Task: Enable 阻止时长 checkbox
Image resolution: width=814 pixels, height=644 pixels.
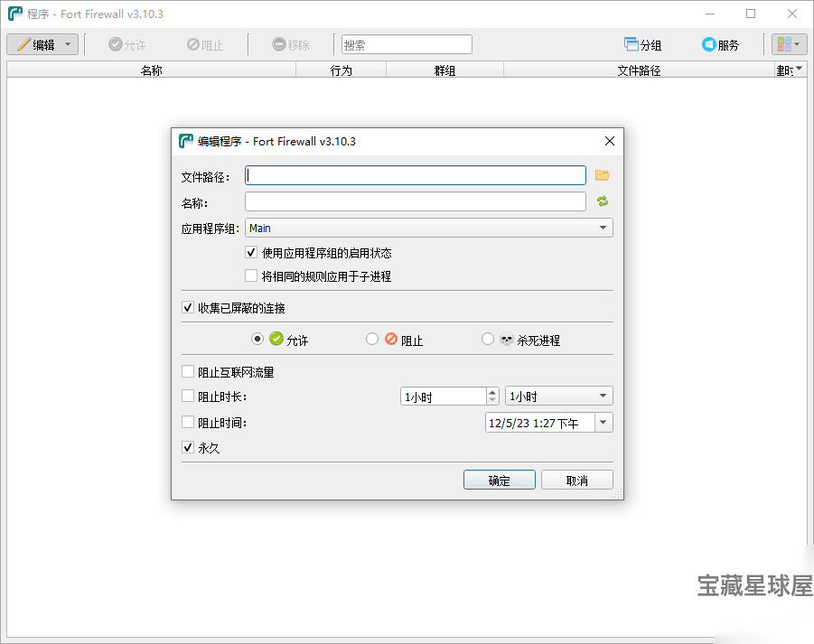Action: (188, 397)
